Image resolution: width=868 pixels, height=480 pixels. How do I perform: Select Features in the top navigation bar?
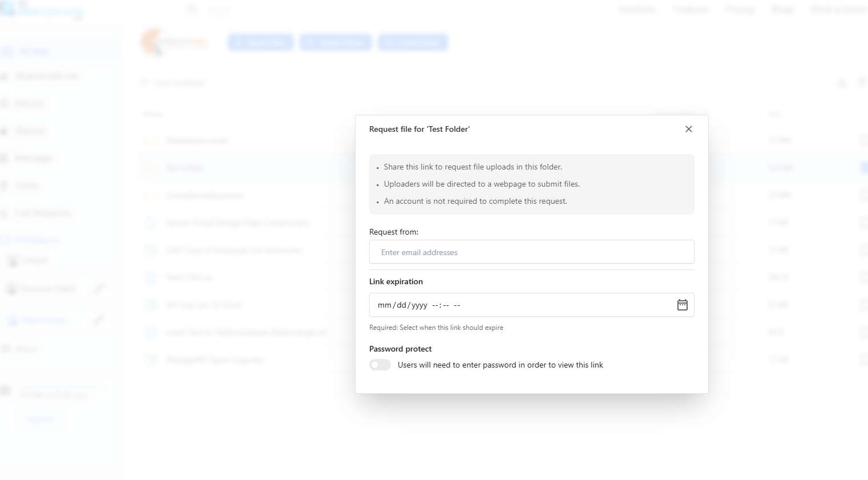[691, 9]
